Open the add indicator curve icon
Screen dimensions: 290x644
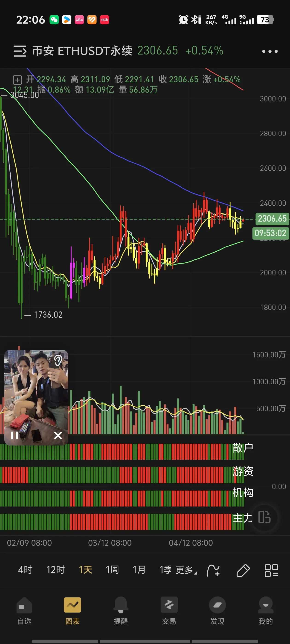point(213,570)
